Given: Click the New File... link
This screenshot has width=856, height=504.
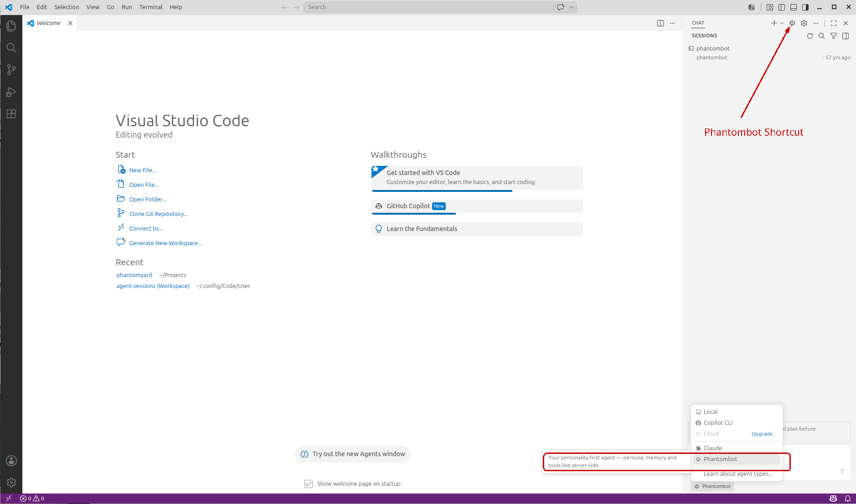Looking at the screenshot, I should pos(143,170).
